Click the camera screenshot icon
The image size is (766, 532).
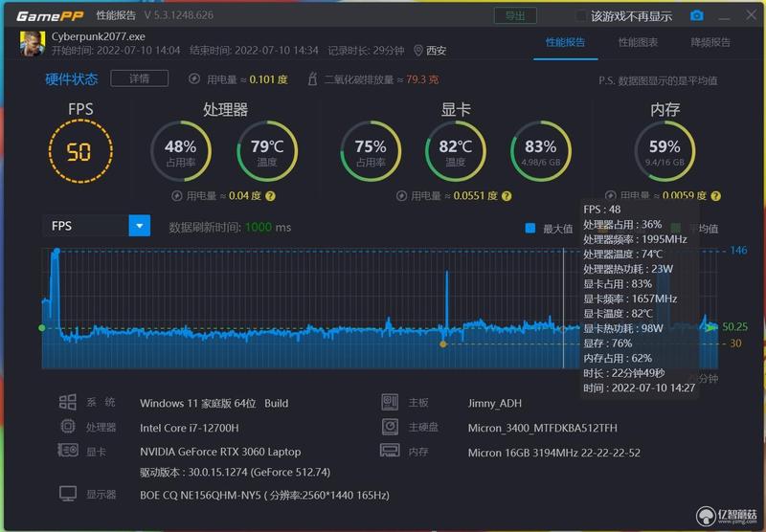tap(697, 15)
